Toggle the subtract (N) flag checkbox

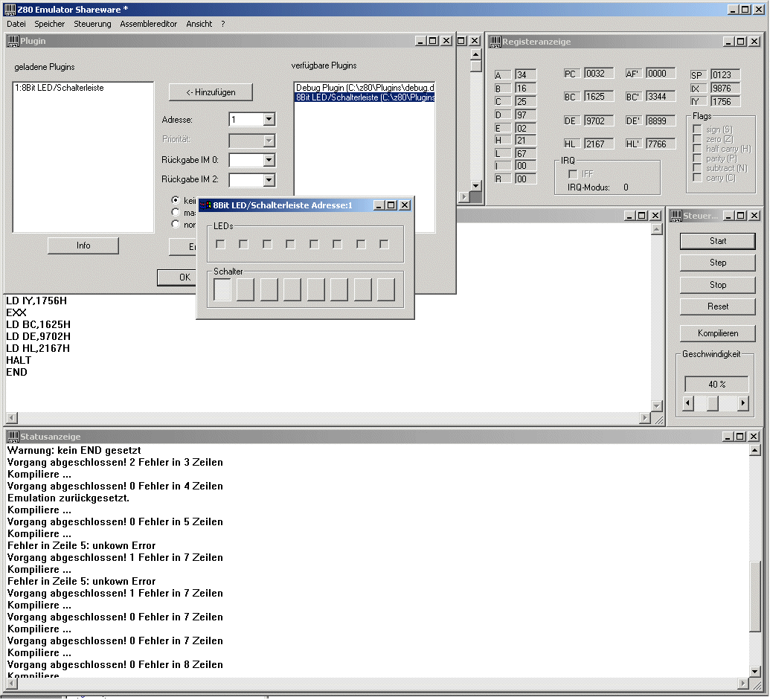tap(697, 168)
